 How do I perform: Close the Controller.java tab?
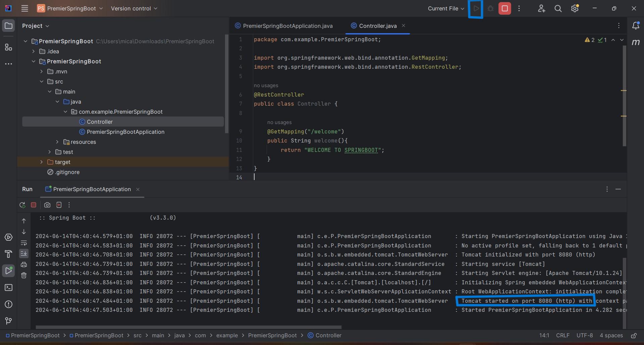(x=404, y=25)
